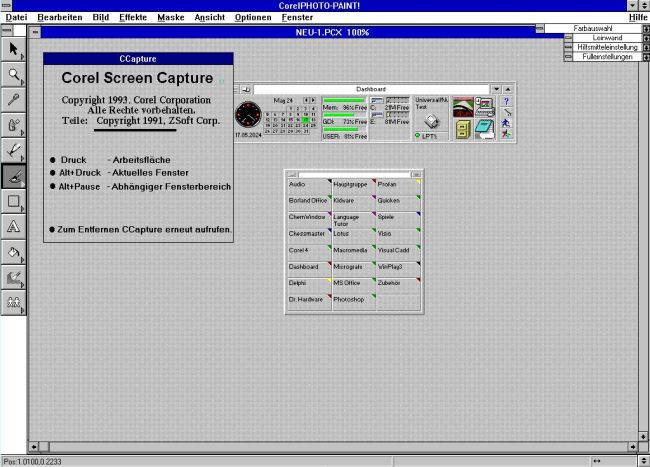Click the red wallpaper picture Dashboard icon

(x=463, y=107)
